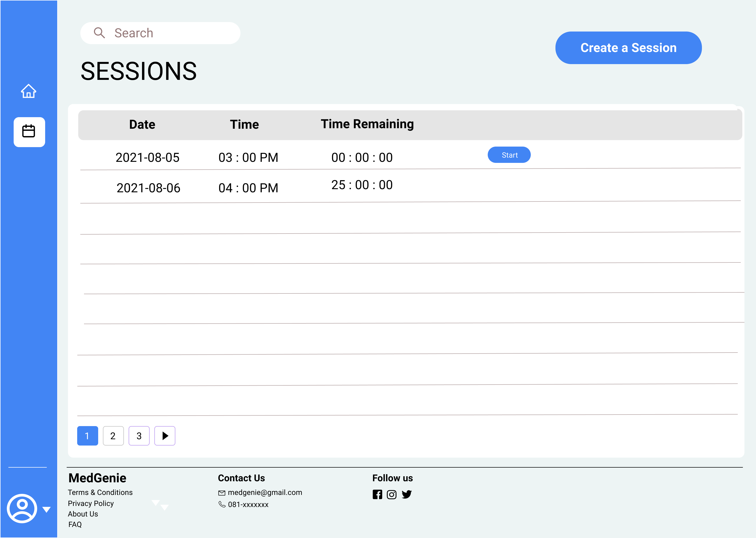Select the calendar sessions icon

29,132
